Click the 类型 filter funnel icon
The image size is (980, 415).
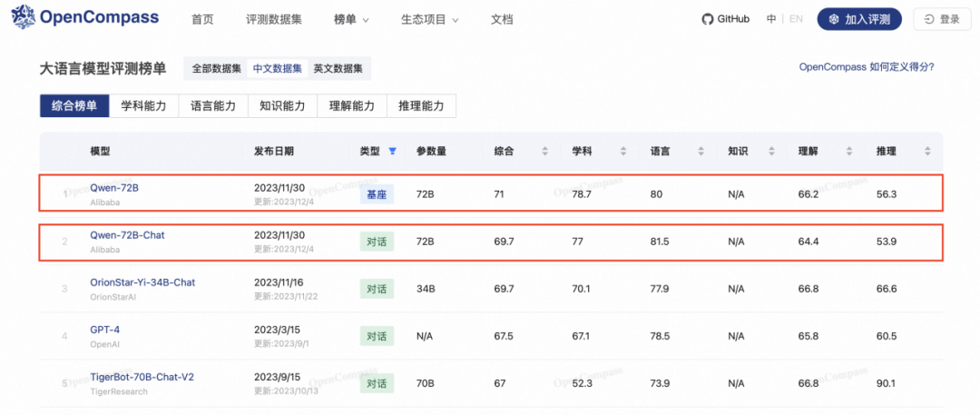pyautogui.click(x=393, y=151)
